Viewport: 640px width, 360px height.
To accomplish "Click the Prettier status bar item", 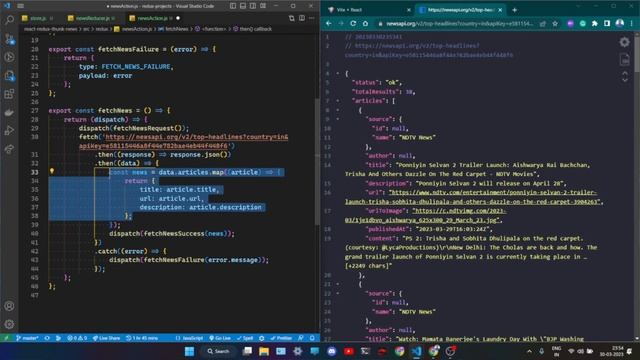I will coord(281,338).
